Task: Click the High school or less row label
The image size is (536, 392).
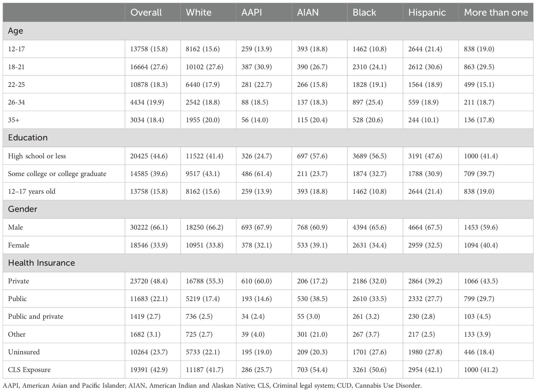Action: pyautogui.click(x=37, y=156)
